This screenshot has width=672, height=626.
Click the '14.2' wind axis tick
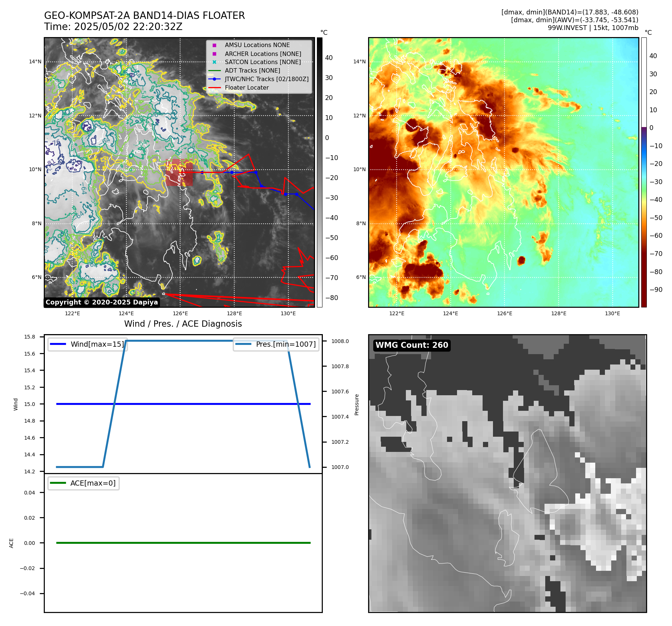pos(30,472)
